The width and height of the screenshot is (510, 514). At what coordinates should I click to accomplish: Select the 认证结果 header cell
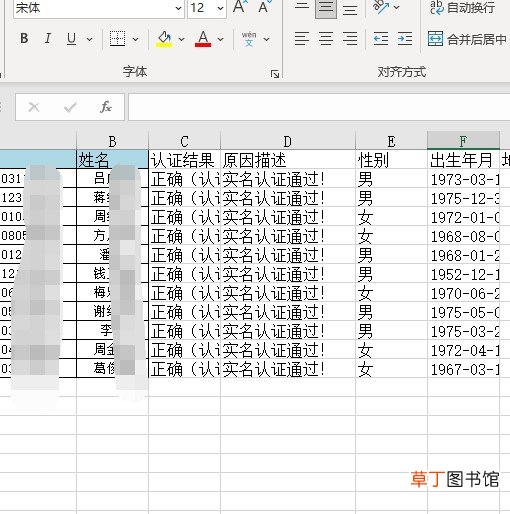tap(184, 160)
